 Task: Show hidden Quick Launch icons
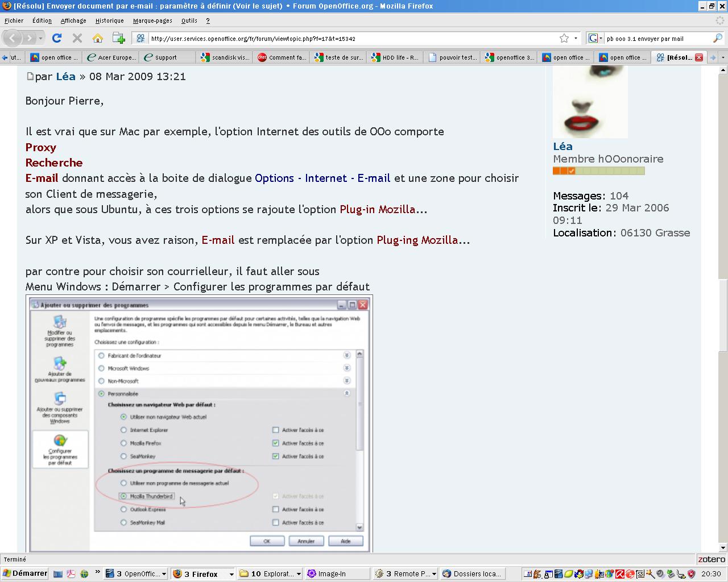(97, 573)
